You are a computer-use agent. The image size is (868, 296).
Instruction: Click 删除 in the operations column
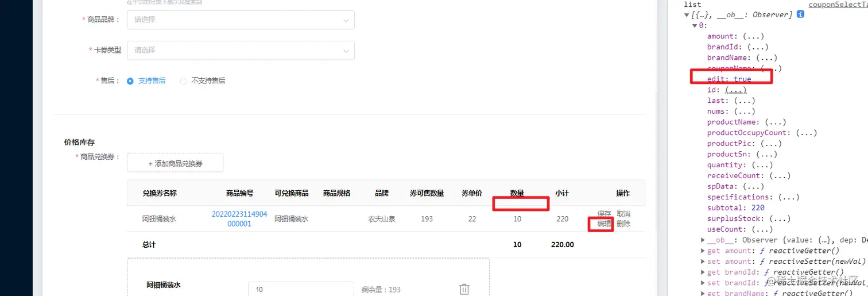tap(623, 224)
